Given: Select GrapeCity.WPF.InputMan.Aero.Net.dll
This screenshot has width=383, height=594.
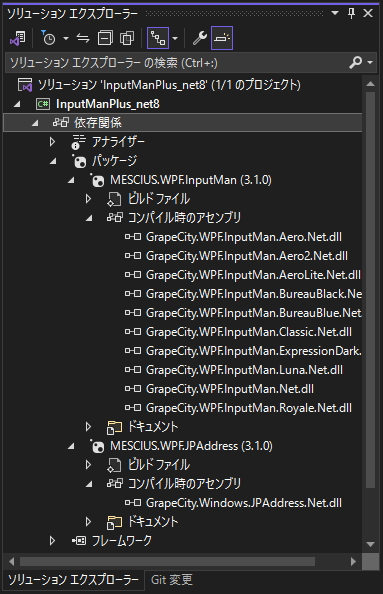Looking at the screenshot, I should (x=244, y=237).
